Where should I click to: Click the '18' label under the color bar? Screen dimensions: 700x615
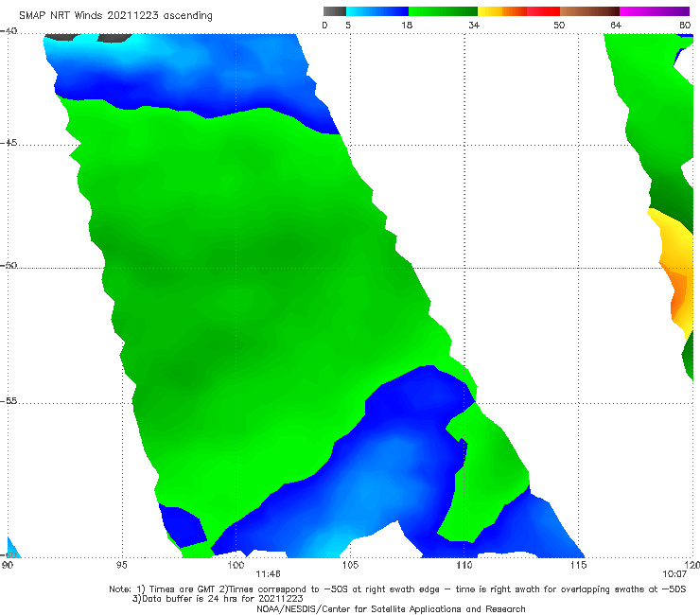[407, 26]
